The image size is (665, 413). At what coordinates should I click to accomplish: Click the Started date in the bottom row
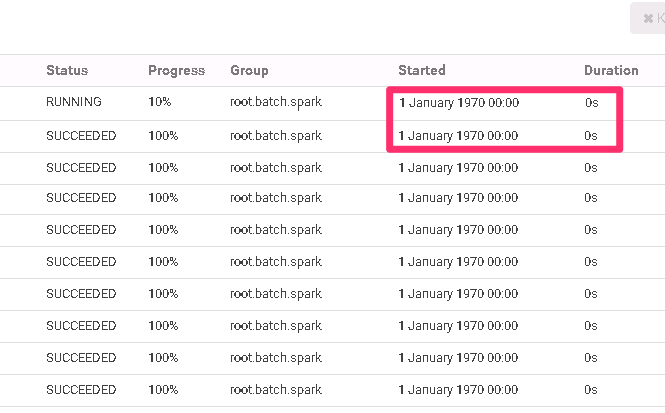pyautogui.click(x=458, y=389)
